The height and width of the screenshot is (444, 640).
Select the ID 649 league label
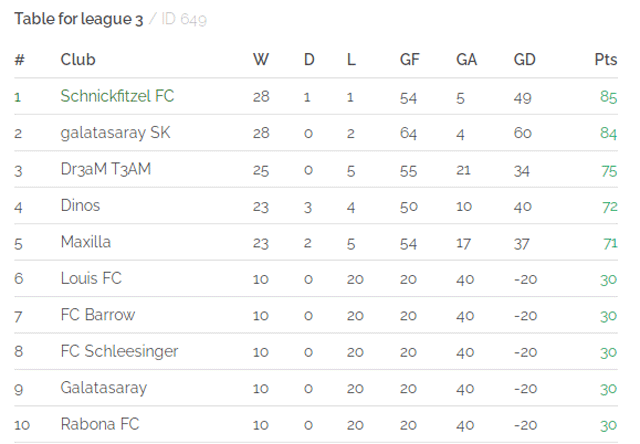coord(184,19)
